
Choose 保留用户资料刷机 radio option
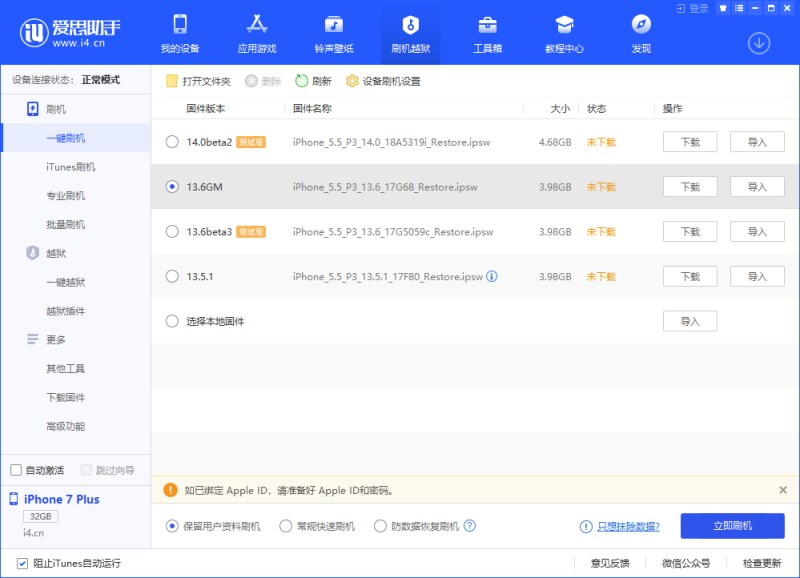pos(172,526)
